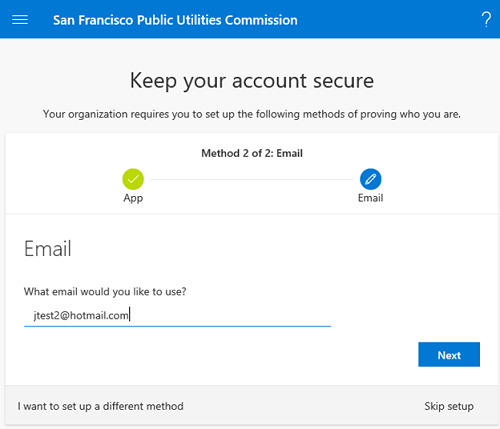Click the App label under the checkmark

point(133,198)
